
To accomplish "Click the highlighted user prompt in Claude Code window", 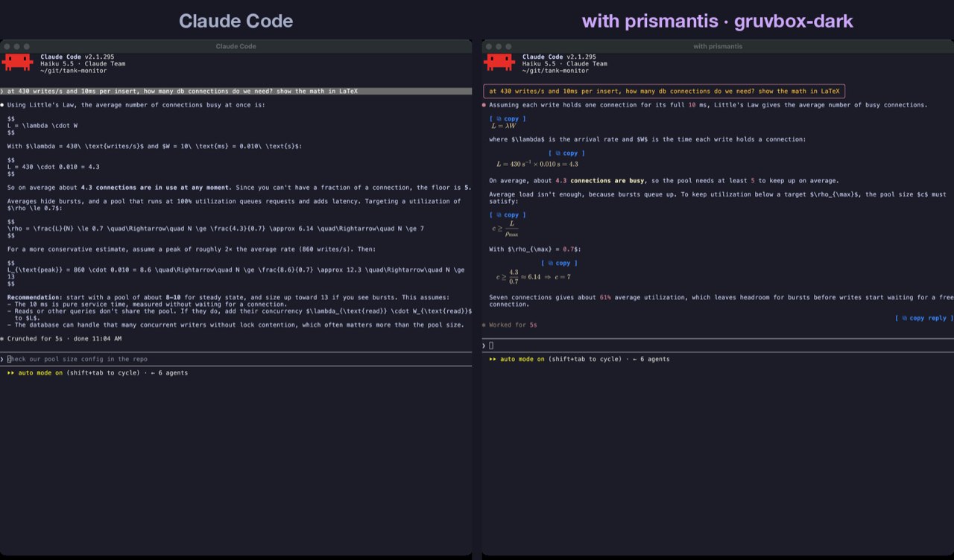I will (x=236, y=91).
